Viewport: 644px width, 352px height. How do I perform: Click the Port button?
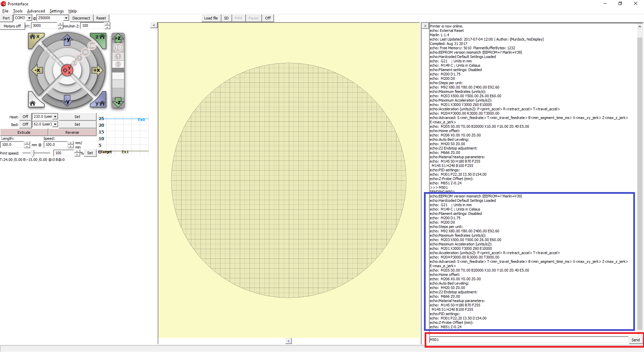6,18
